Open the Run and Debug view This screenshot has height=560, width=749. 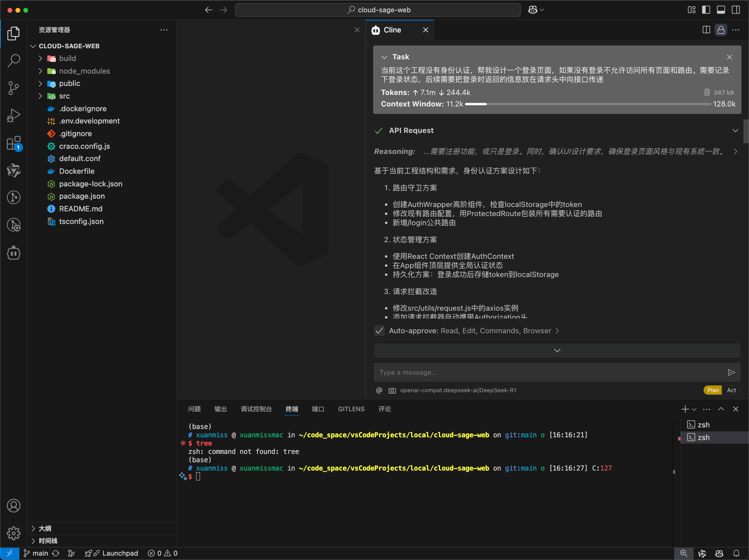point(13,116)
